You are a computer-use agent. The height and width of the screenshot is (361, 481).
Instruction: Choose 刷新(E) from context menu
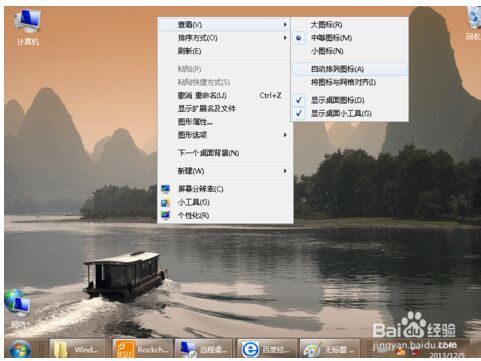click(225, 51)
